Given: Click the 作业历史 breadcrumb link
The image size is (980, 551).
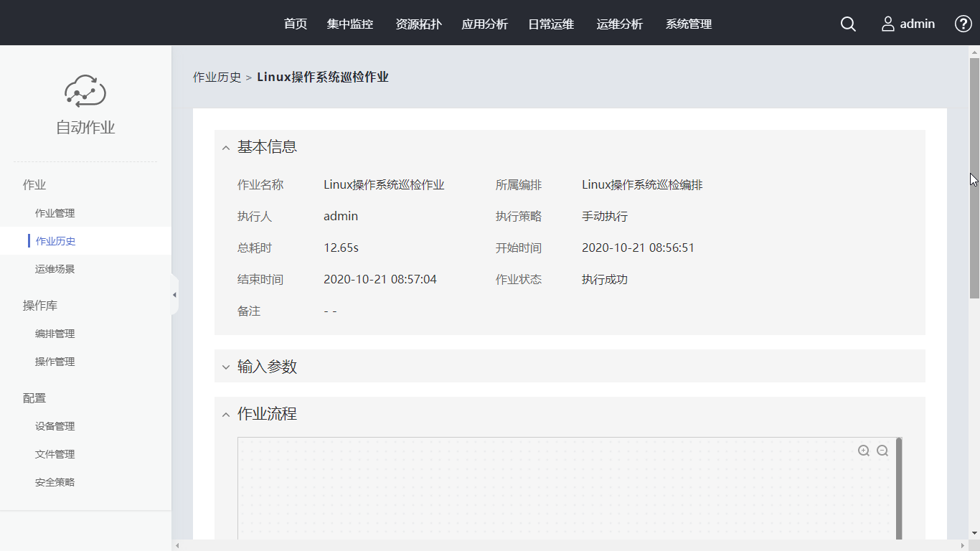Looking at the screenshot, I should click(x=217, y=77).
